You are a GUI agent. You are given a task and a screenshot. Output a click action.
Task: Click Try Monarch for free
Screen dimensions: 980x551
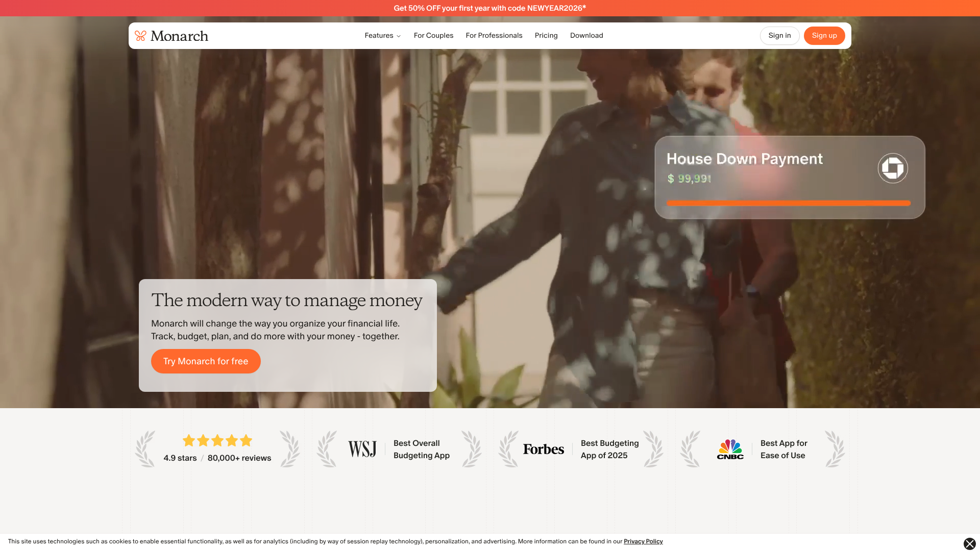(x=205, y=361)
